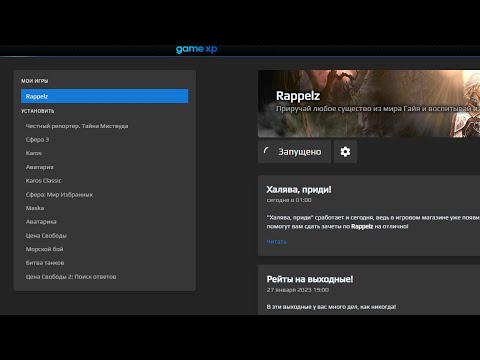The image size is (480, 360).
Task: Open the Рейты на выходные! news headline
Action: pyautogui.click(x=310, y=279)
